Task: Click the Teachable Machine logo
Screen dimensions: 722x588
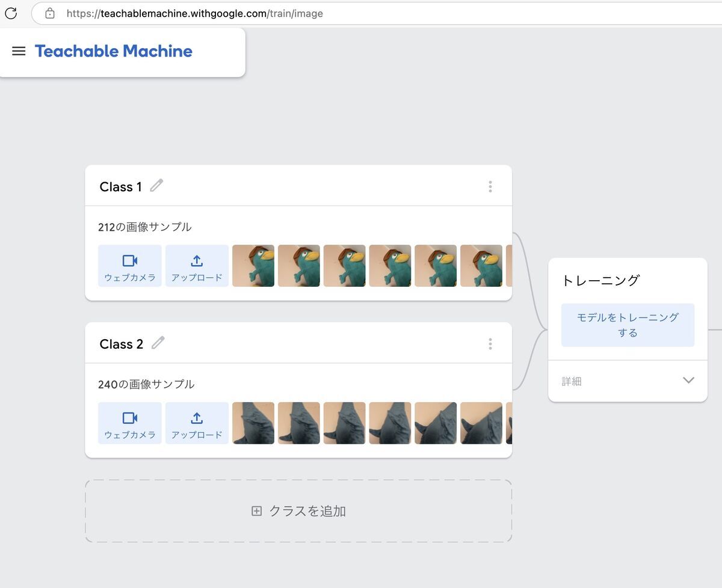Action: [x=114, y=51]
